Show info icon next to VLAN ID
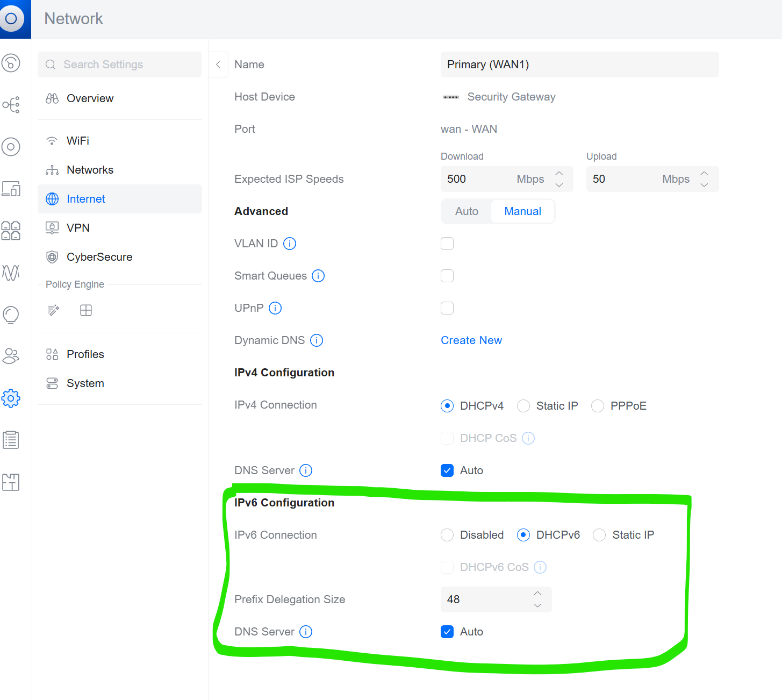This screenshot has width=782, height=700. click(290, 244)
